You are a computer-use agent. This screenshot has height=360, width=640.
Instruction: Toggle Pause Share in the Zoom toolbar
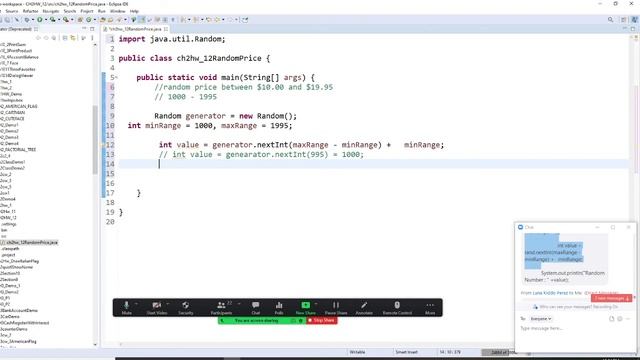coord(336,308)
